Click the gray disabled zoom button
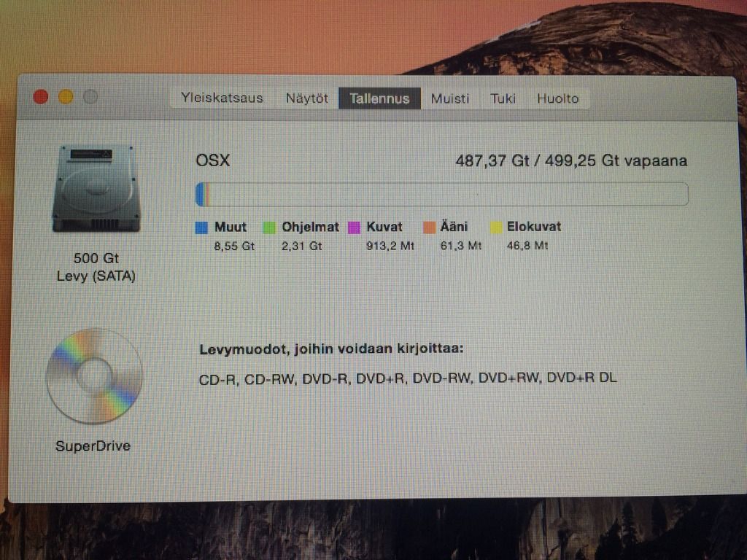 tap(90, 97)
